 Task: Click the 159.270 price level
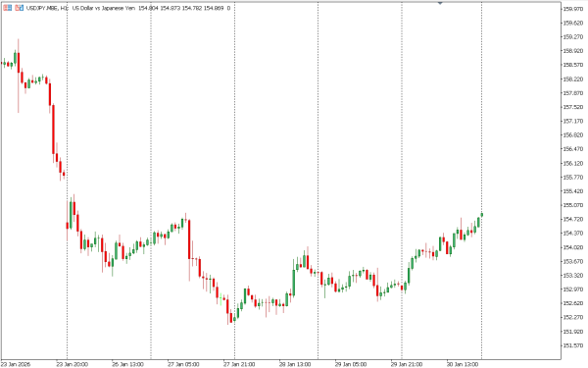coord(573,37)
